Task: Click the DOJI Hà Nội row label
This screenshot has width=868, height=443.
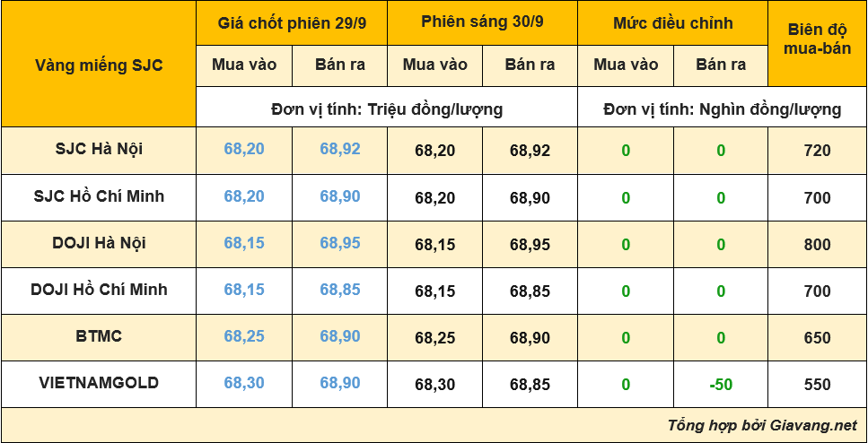Action: coord(99,244)
